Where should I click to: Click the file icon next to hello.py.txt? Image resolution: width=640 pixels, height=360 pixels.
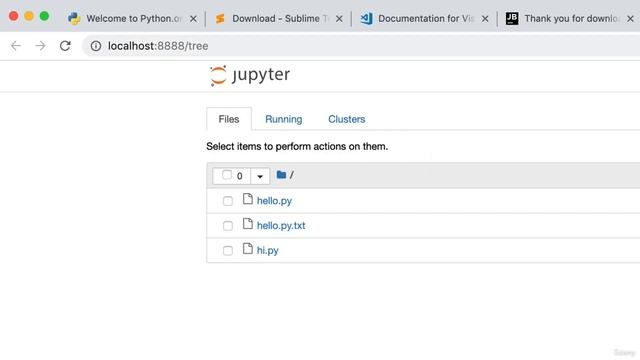pyautogui.click(x=247, y=224)
